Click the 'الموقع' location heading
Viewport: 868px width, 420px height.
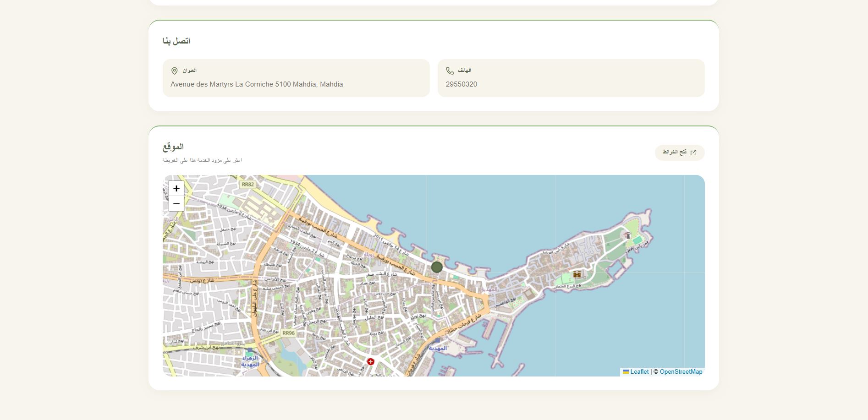coord(173,147)
